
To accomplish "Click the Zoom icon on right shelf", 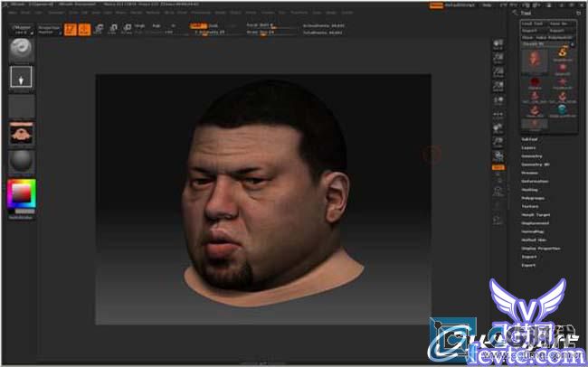I will [498, 58].
